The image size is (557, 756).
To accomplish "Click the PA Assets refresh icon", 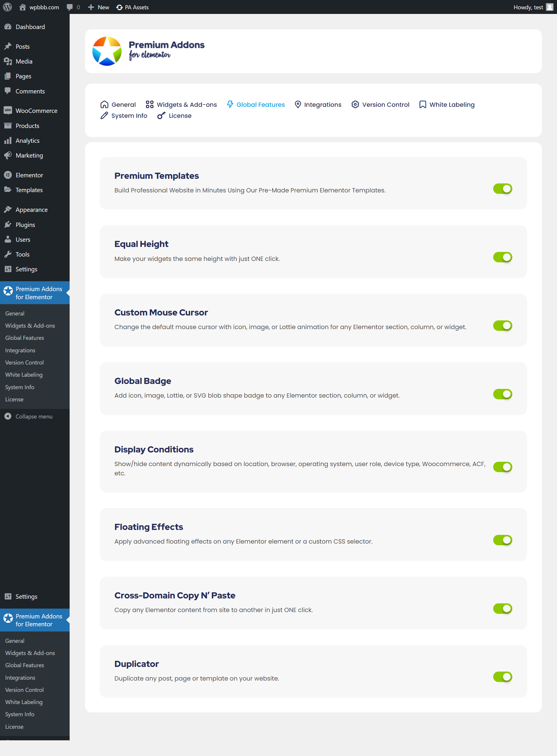I will click(119, 7).
